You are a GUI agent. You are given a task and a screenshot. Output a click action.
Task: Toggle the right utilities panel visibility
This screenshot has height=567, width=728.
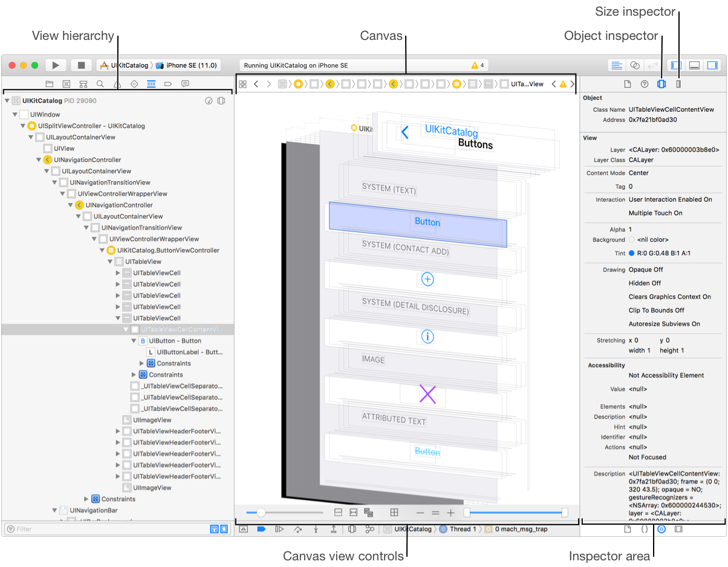(x=712, y=65)
